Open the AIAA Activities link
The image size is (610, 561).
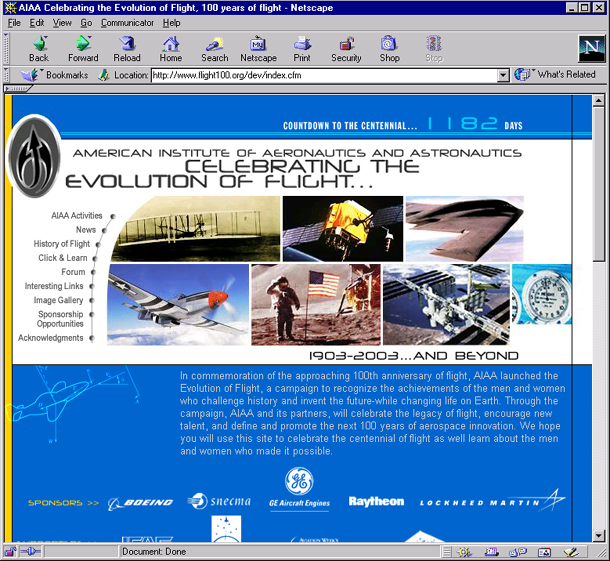[77, 216]
